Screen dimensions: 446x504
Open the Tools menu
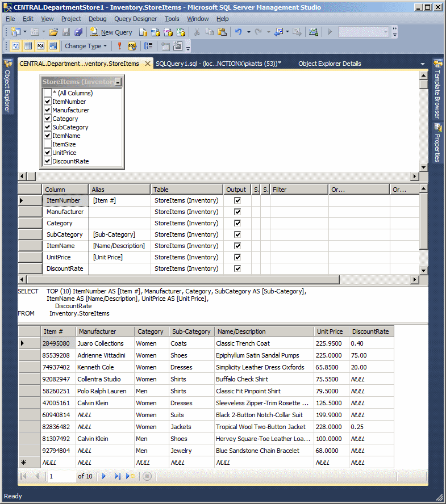coord(172,19)
